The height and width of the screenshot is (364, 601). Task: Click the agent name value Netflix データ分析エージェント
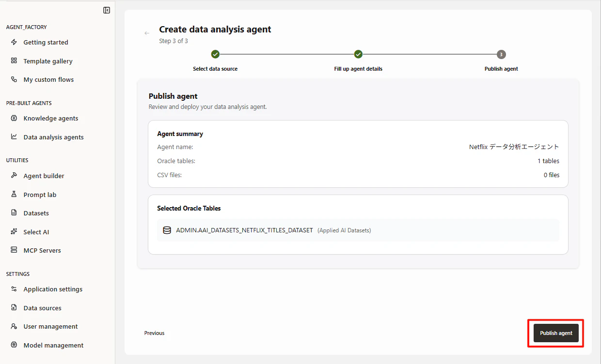pyautogui.click(x=514, y=147)
